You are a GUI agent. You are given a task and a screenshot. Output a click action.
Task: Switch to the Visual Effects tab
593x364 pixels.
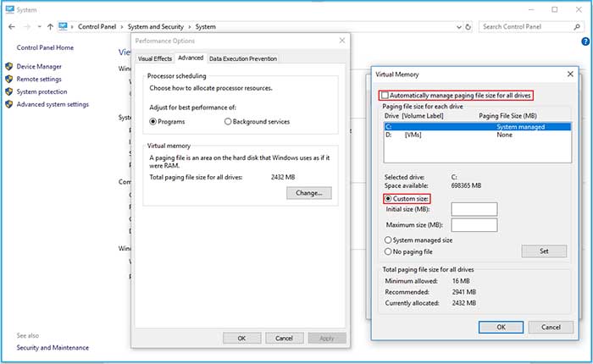pyautogui.click(x=154, y=58)
